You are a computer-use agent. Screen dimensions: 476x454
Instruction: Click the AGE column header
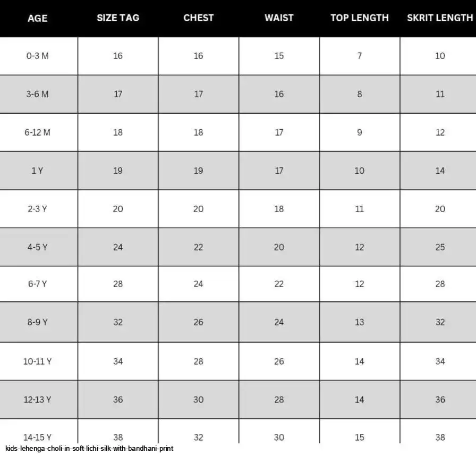37,18
